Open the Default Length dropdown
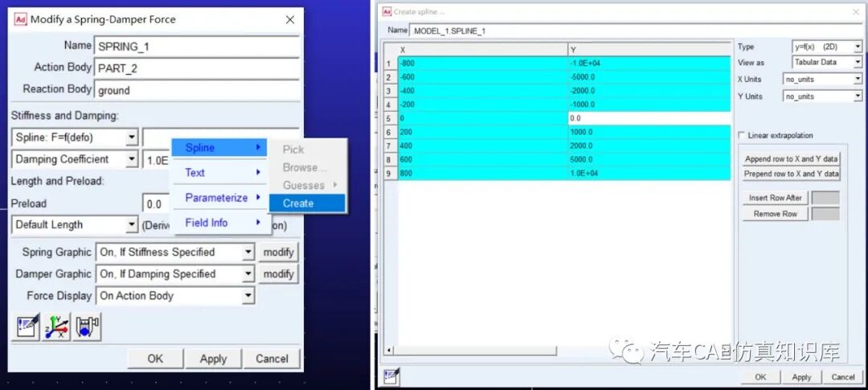The width and height of the screenshot is (868, 390). click(132, 225)
